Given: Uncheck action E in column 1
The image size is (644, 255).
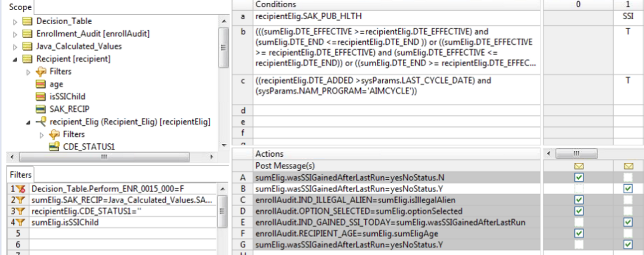Looking at the screenshot, I should click(628, 222).
